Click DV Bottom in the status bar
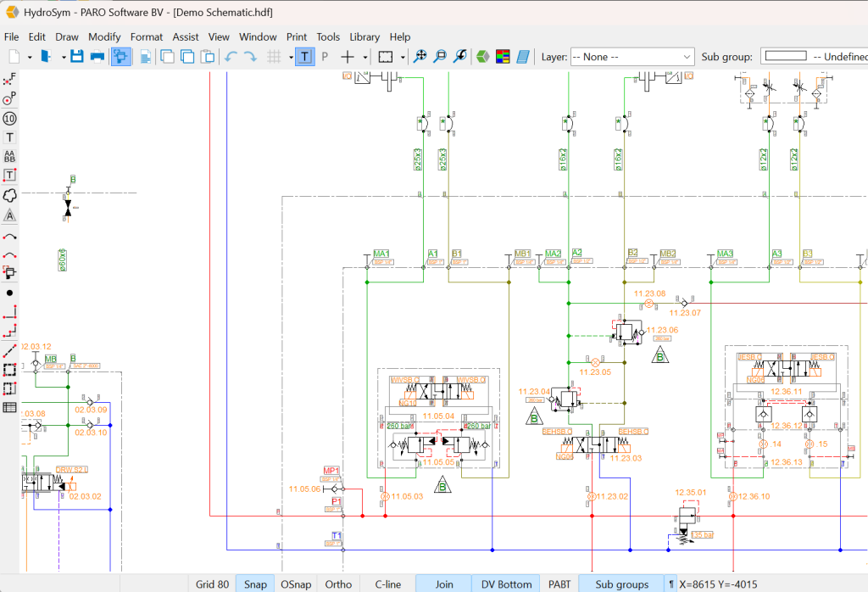 [x=507, y=584]
